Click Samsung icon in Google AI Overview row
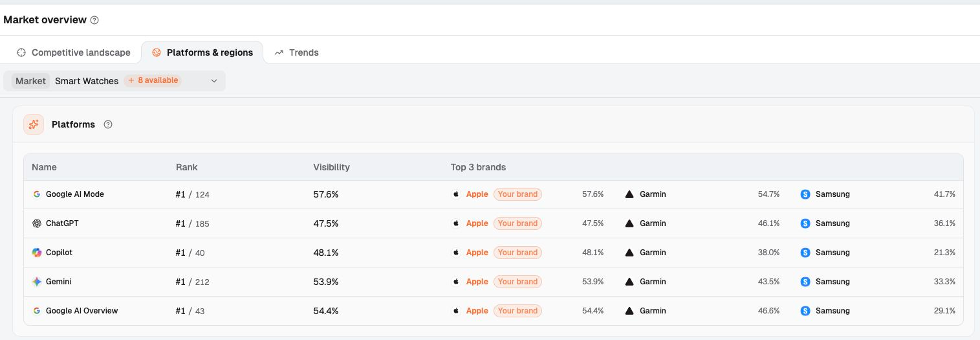 pyautogui.click(x=805, y=311)
